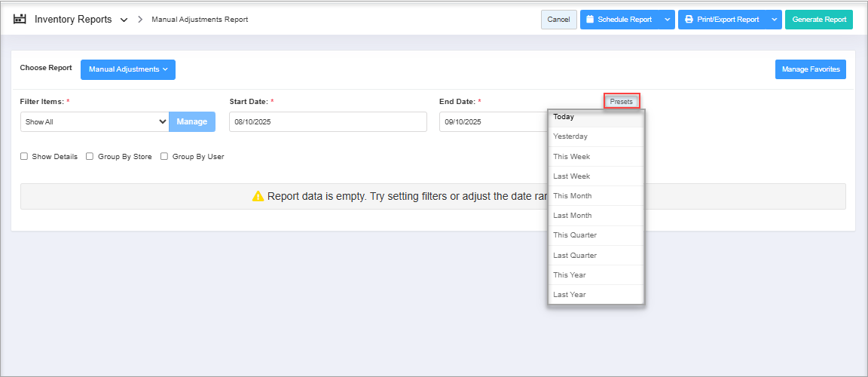
Task: Open the Schedule Report dropdown arrow
Action: pos(667,20)
